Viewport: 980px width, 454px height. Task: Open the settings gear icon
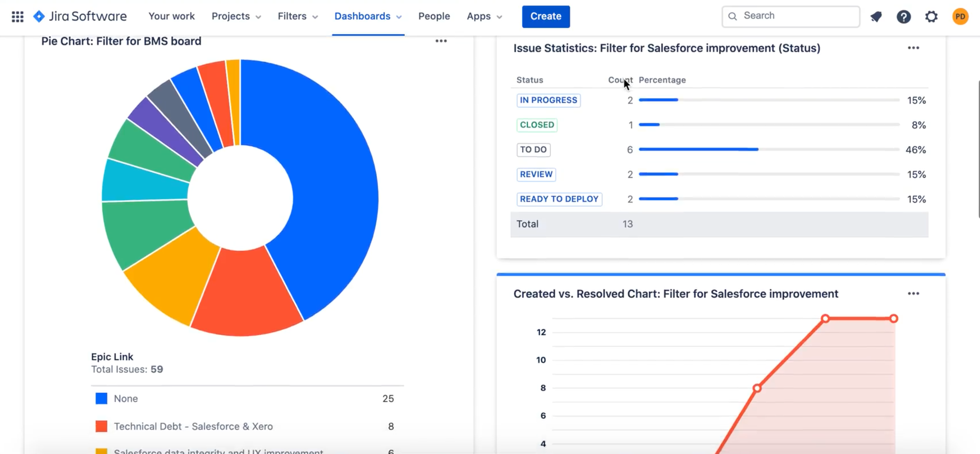point(931,16)
